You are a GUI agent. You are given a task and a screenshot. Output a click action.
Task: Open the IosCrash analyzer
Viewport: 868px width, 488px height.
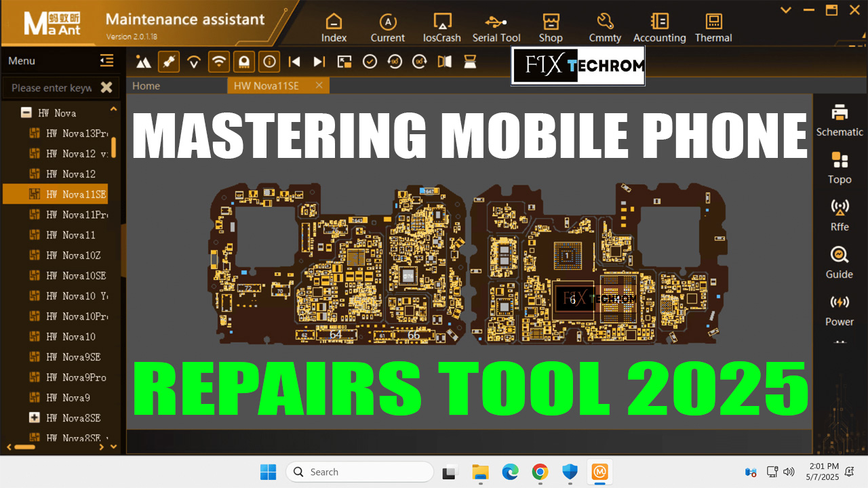(442, 28)
